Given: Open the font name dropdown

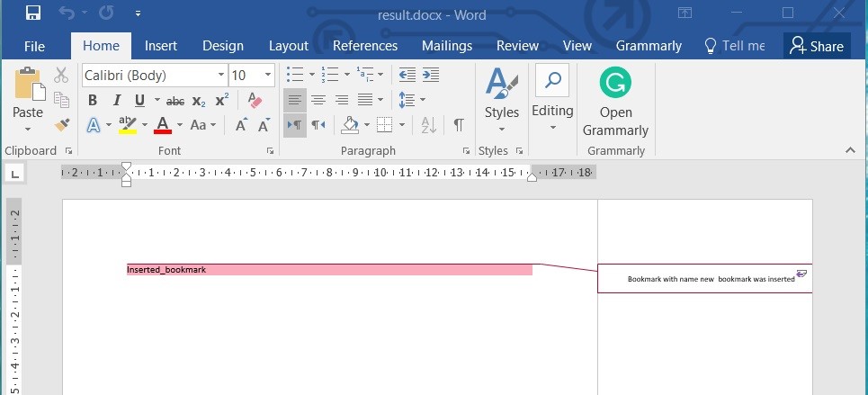Looking at the screenshot, I should (221, 75).
